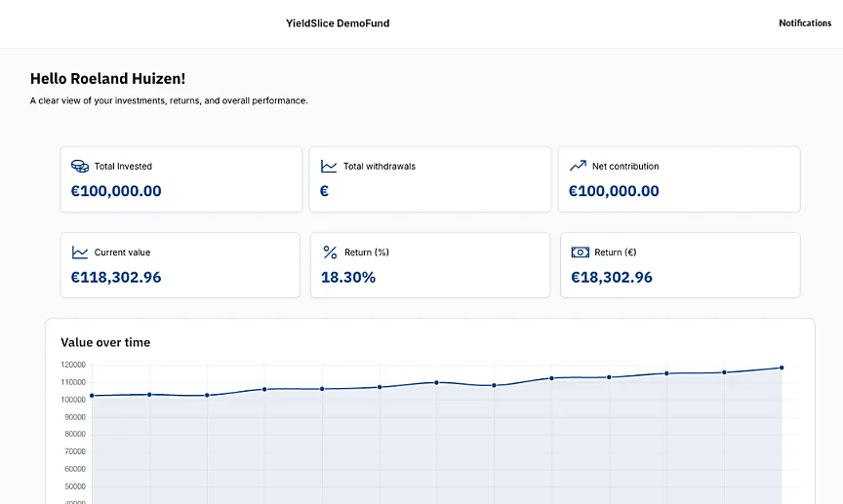Click the Return (%) label
This screenshot has height=504, width=843.
pos(367,252)
